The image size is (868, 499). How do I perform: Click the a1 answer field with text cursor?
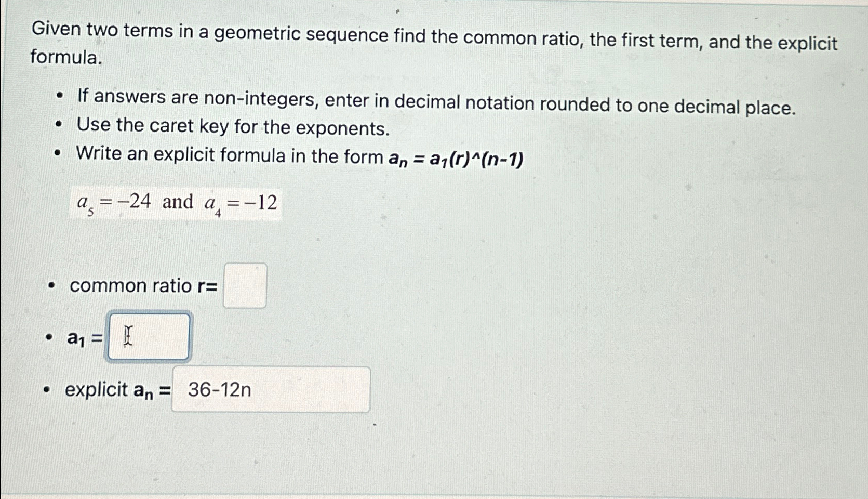(x=149, y=336)
